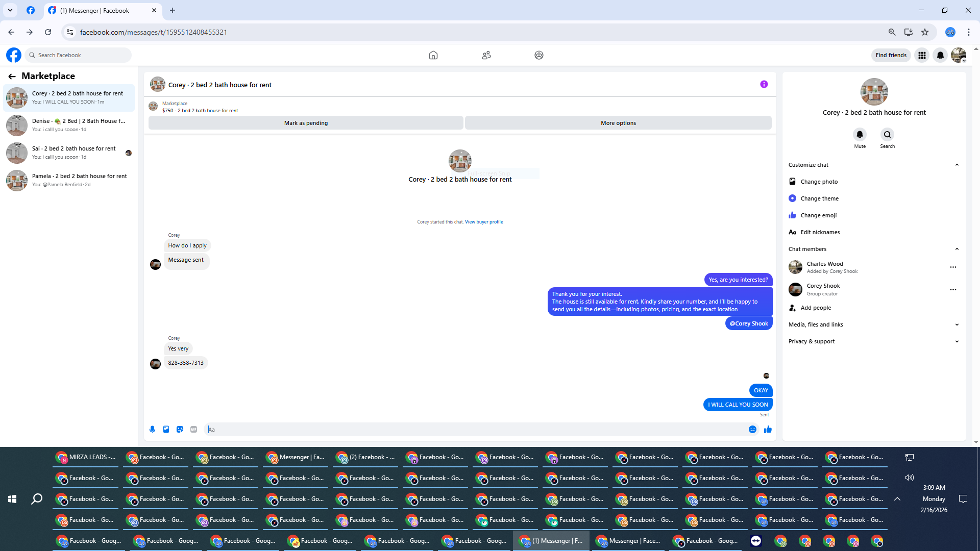The image size is (980, 551).
Task: Send a thumbs-up like
Action: (768, 430)
